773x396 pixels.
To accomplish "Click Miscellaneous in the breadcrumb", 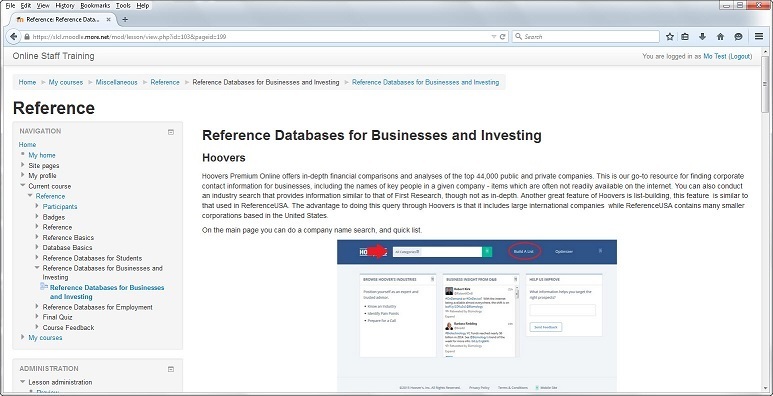I will click(x=116, y=82).
